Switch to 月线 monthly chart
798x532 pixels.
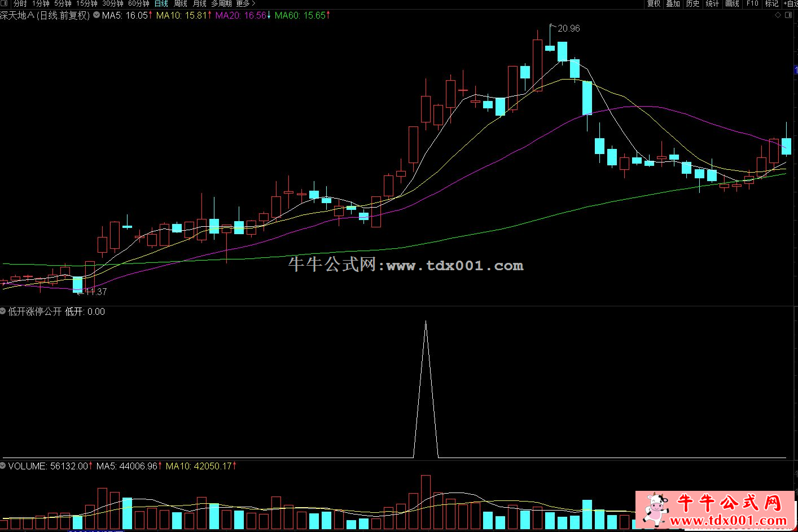tap(200, 3)
